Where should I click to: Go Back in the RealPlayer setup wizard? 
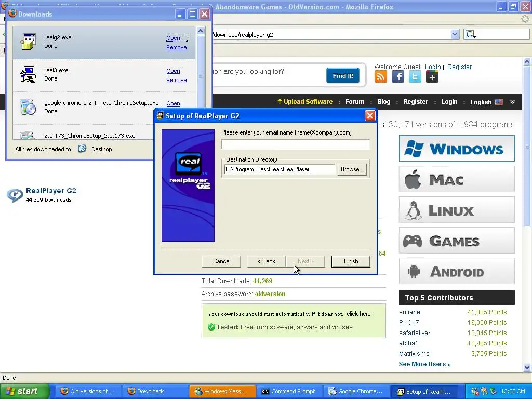[267, 261]
